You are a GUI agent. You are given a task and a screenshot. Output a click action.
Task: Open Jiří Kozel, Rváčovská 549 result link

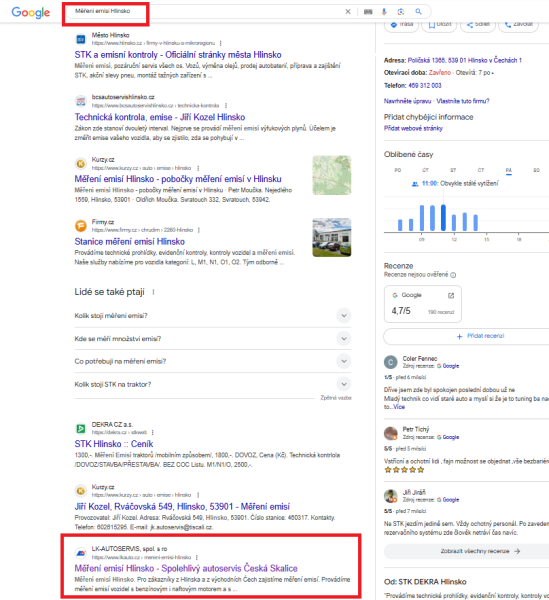pyautogui.click(x=182, y=507)
